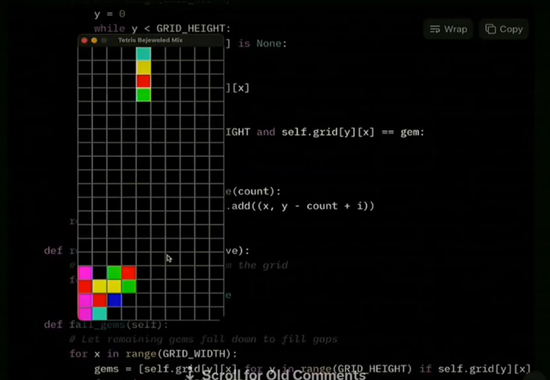Viewport: 550px width, 380px height.
Task: Copy the code block contents
Action: (504, 29)
